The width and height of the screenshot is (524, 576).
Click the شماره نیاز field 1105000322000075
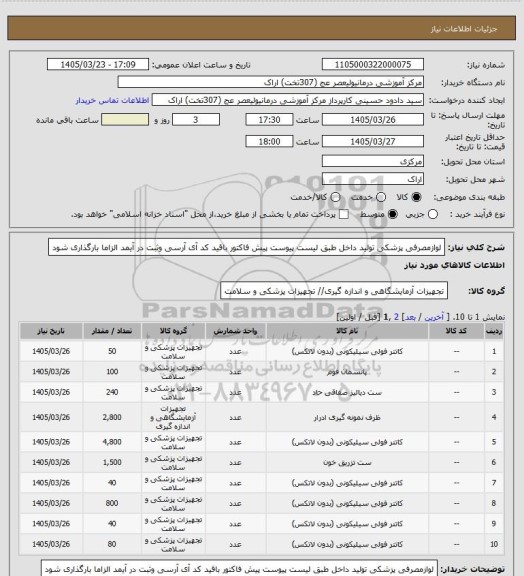point(373,64)
